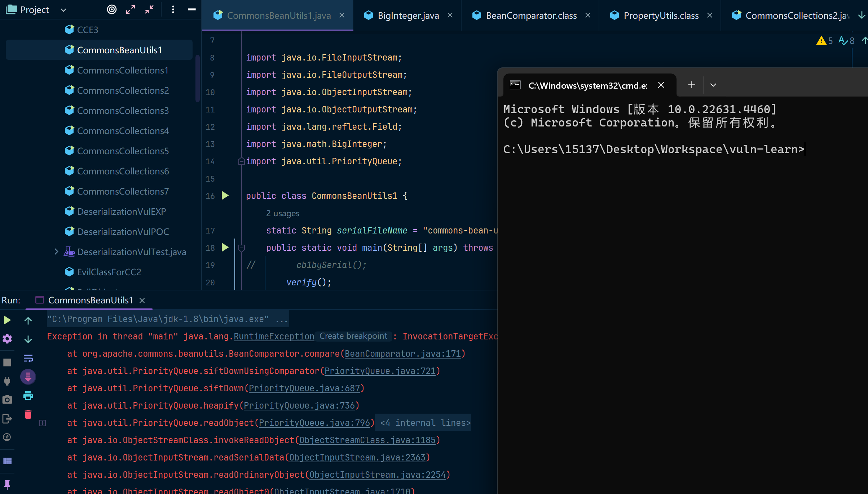Viewport: 868px width, 494px height.
Task: Open new tab in cmd terminal window
Action: coord(692,85)
